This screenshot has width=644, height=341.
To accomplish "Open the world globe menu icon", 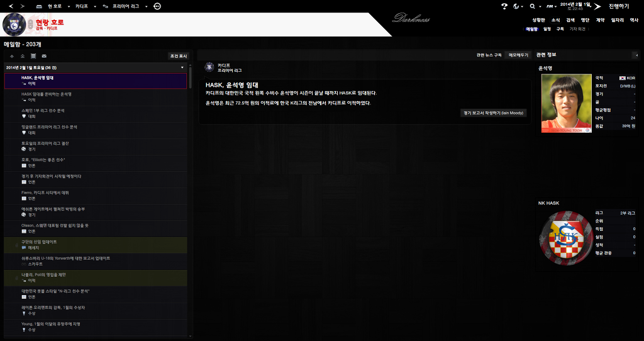I will pyautogui.click(x=516, y=6).
